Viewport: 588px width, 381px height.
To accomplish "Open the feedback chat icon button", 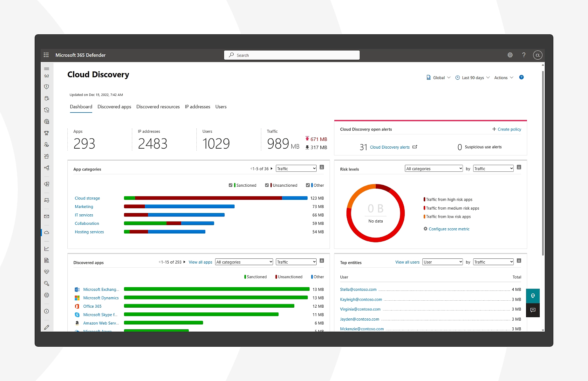I will tap(533, 310).
